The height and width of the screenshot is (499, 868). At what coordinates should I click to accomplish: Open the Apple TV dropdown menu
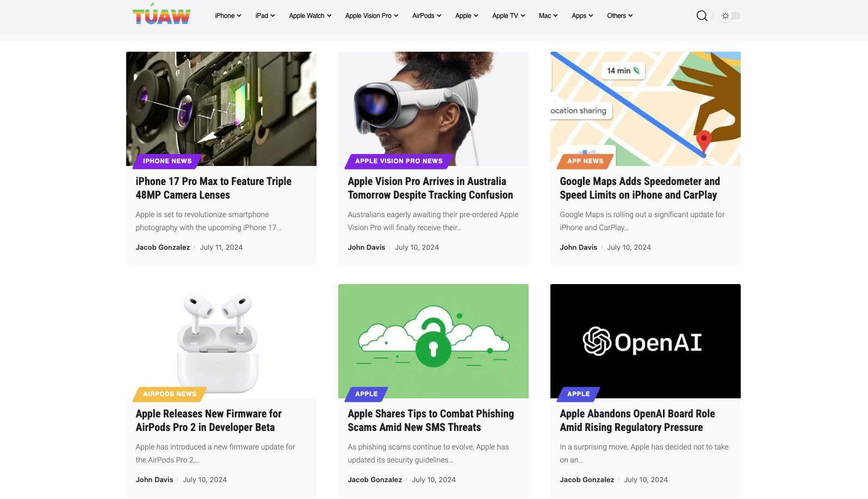pyautogui.click(x=508, y=16)
